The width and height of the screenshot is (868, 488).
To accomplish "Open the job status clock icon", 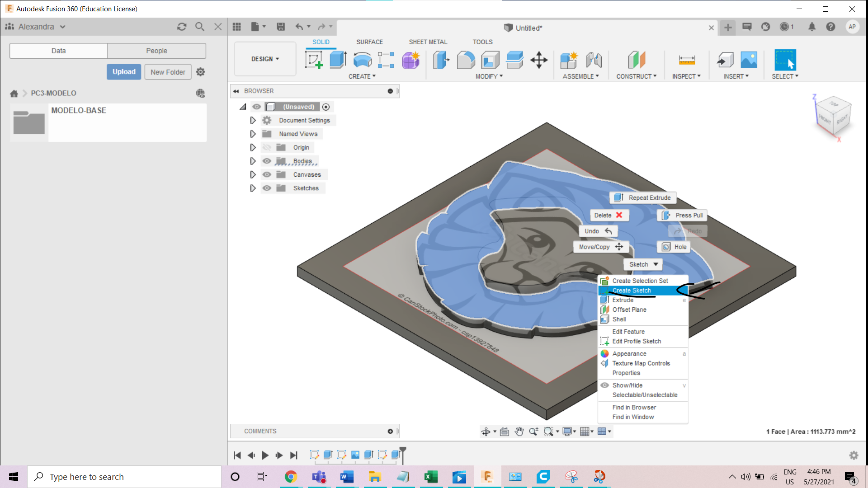I will [784, 27].
